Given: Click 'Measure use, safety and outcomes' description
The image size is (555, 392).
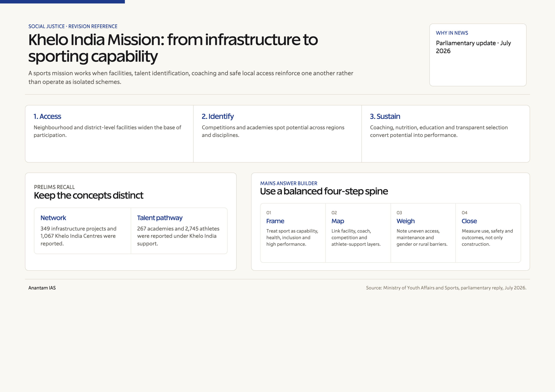Looking at the screenshot, I should pyautogui.click(x=487, y=237).
